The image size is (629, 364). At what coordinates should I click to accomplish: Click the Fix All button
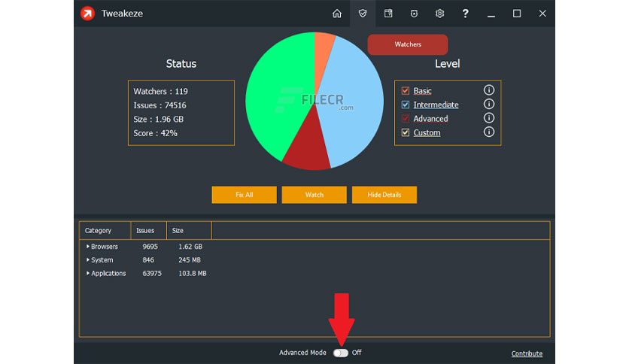point(245,195)
